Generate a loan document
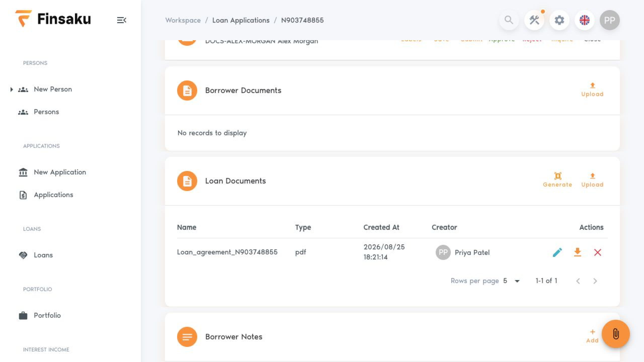This screenshot has height=362, width=644. pyautogui.click(x=557, y=180)
